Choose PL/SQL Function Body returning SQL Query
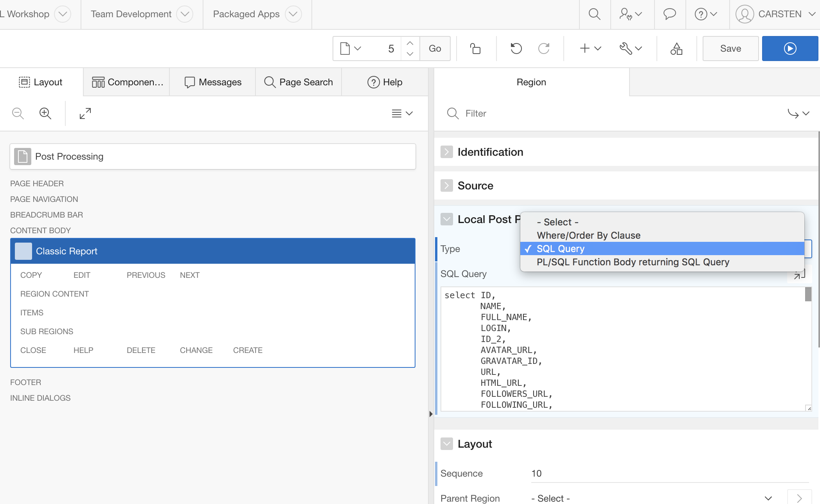The width and height of the screenshot is (820, 504). (633, 262)
